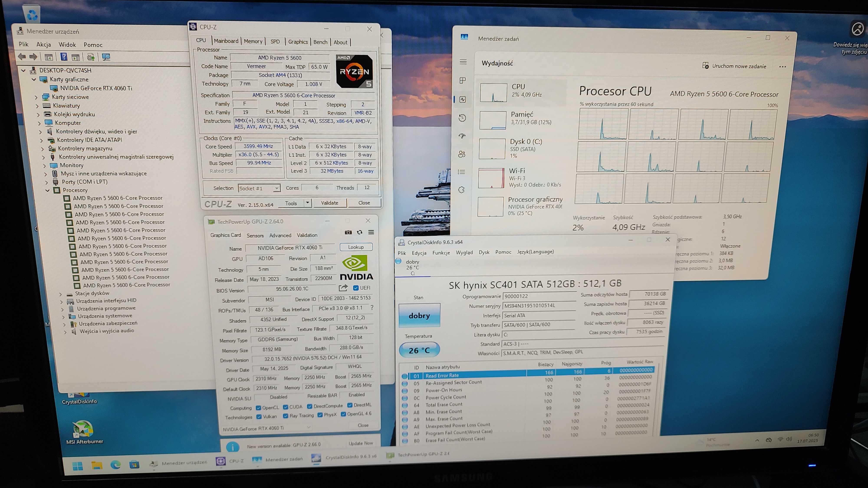Toggle the DirectCompute checkbox in GPU-Z

(x=310, y=406)
